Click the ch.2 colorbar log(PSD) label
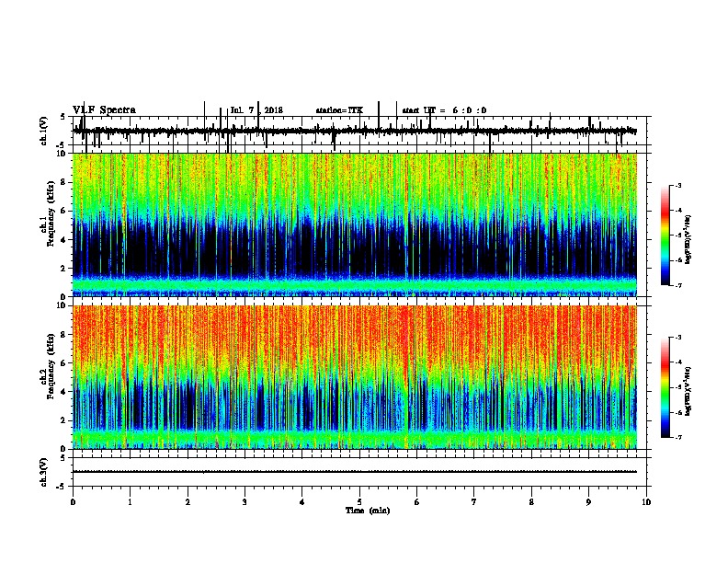Viewport: 728px width, 563px height. [x=688, y=391]
